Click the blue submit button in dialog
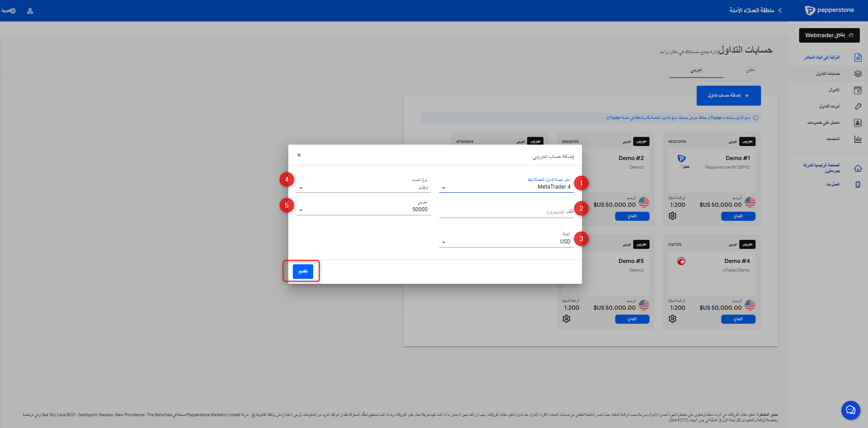Screen dimensions: 868x428 [x=303, y=271]
